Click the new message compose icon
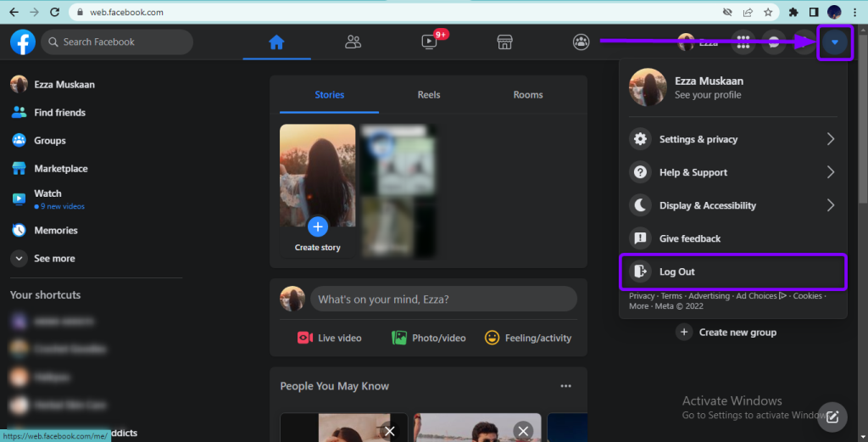Image resolution: width=868 pixels, height=442 pixels. tap(832, 416)
